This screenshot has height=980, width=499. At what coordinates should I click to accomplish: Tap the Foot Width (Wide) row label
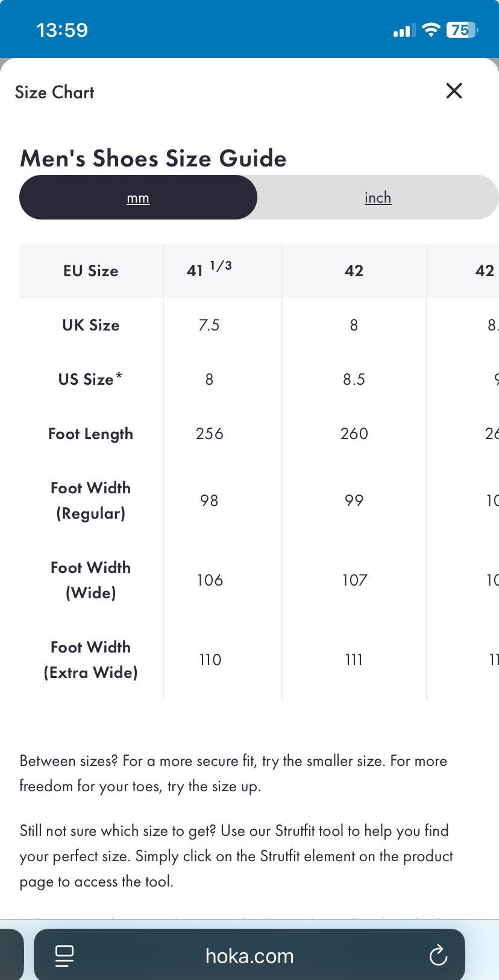click(90, 580)
